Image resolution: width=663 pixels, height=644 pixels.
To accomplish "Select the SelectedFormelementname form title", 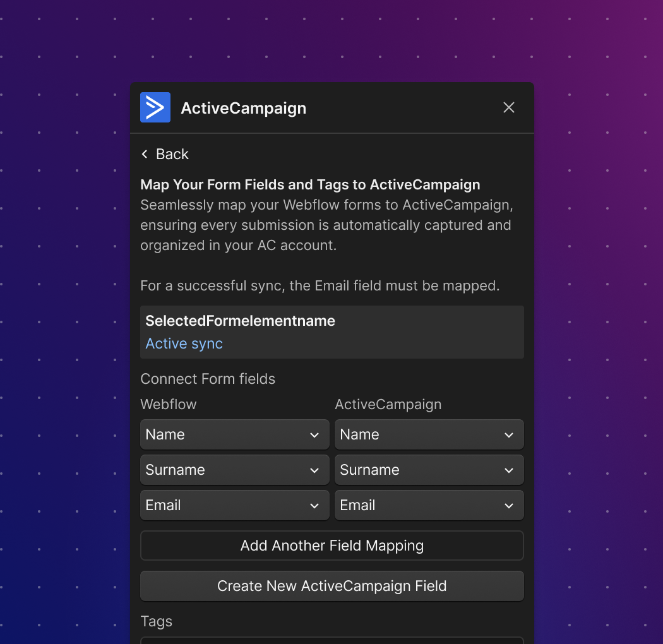I will point(240,321).
